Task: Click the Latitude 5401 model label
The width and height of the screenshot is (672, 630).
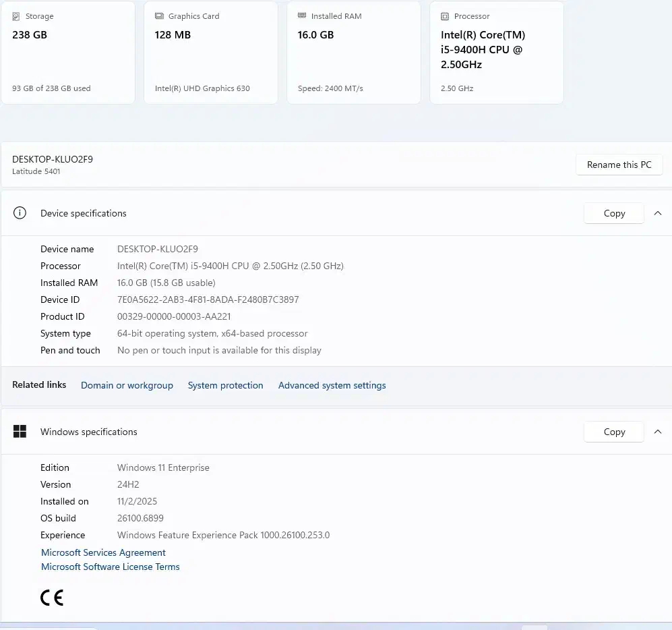Action: click(x=36, y=171)
